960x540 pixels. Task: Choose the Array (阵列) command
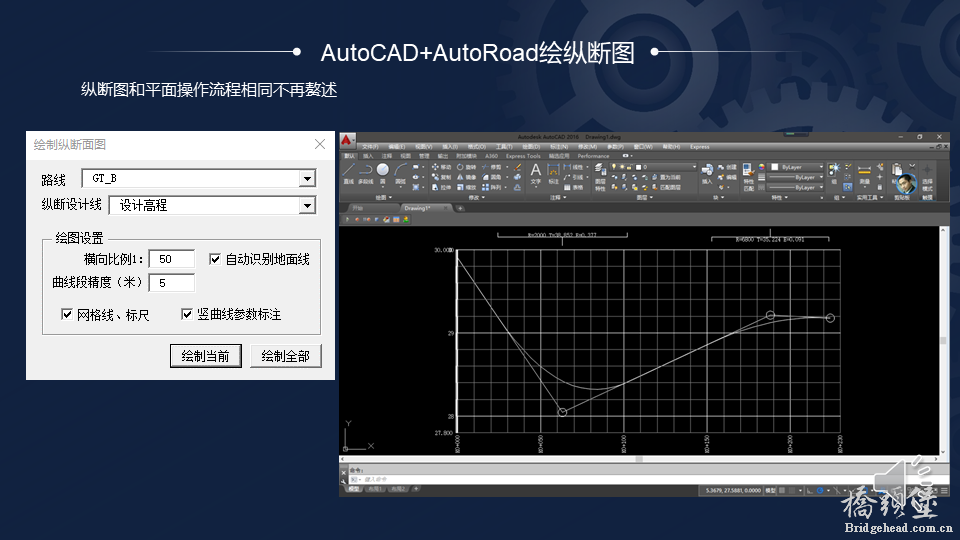tap(492, 187)
